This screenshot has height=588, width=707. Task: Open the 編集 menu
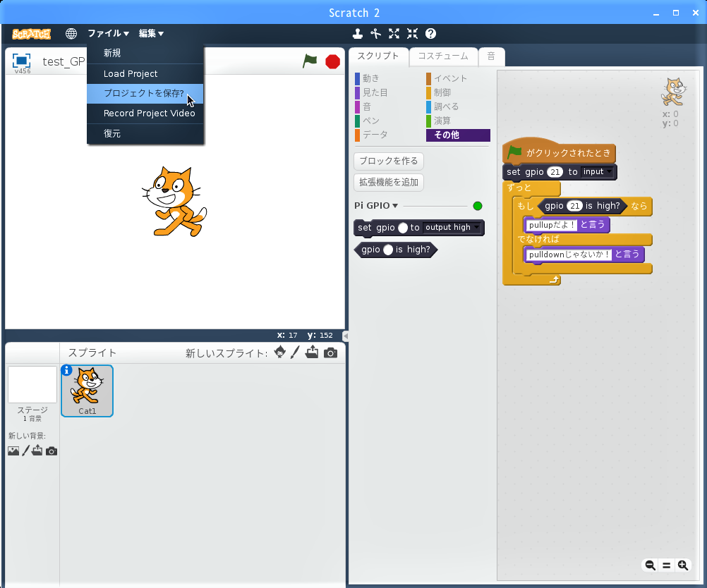coord(151,33)
